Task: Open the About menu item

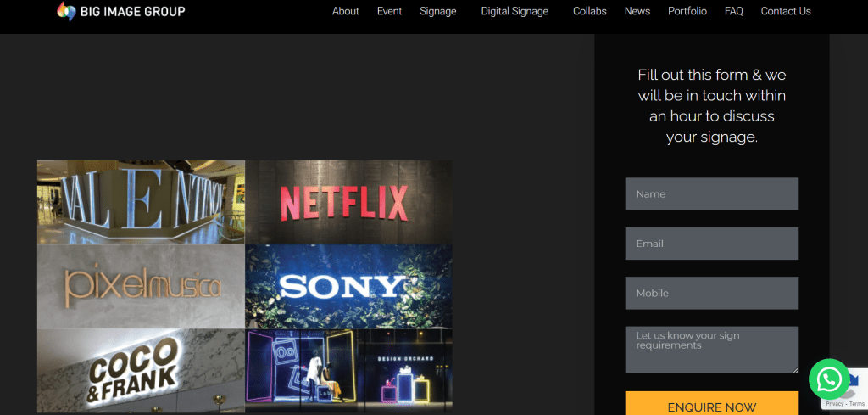Action: tap(346, 11)
